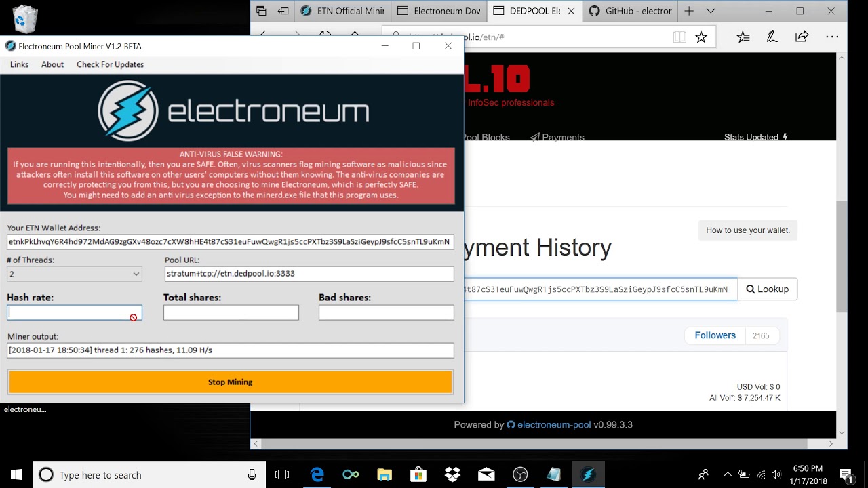868x488 pixels.
Task: Click the volume speaker tray icon
Action: point(776,475)
